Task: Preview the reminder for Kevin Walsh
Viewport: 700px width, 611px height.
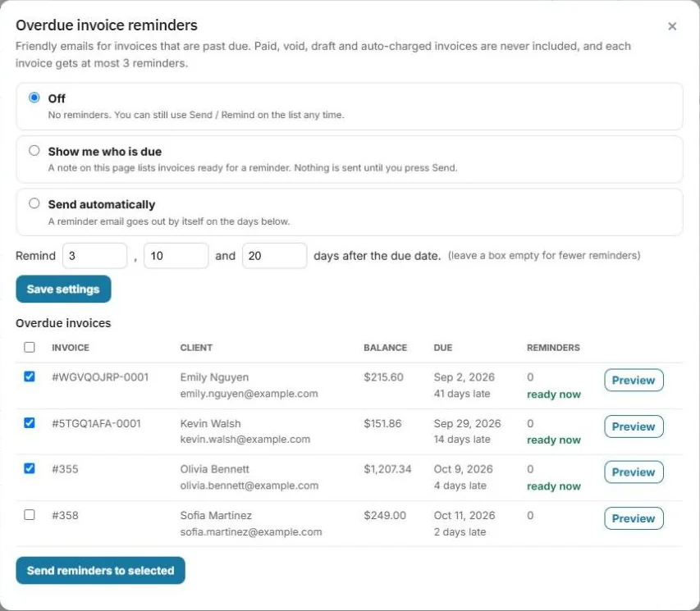Action: coord(634,426)
